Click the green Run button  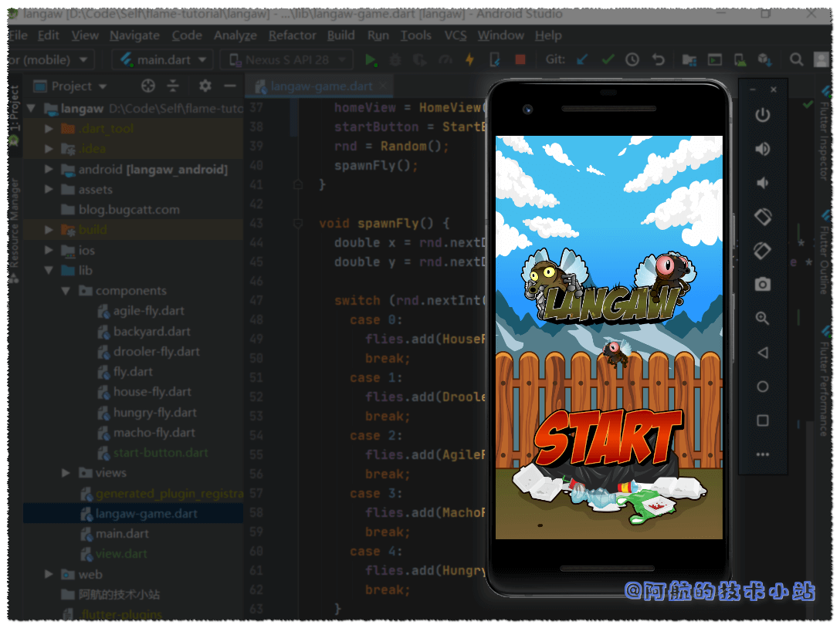(x=371, y=59)
